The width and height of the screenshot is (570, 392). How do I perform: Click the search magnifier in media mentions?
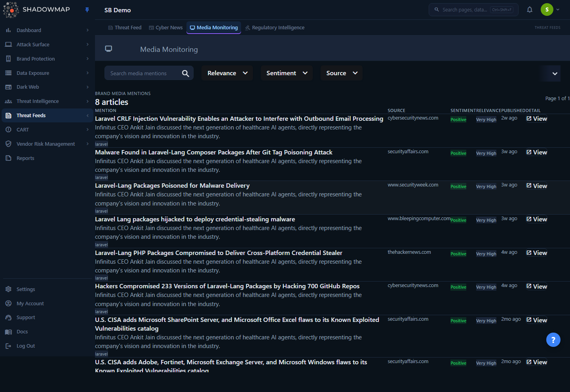point(185,73)
